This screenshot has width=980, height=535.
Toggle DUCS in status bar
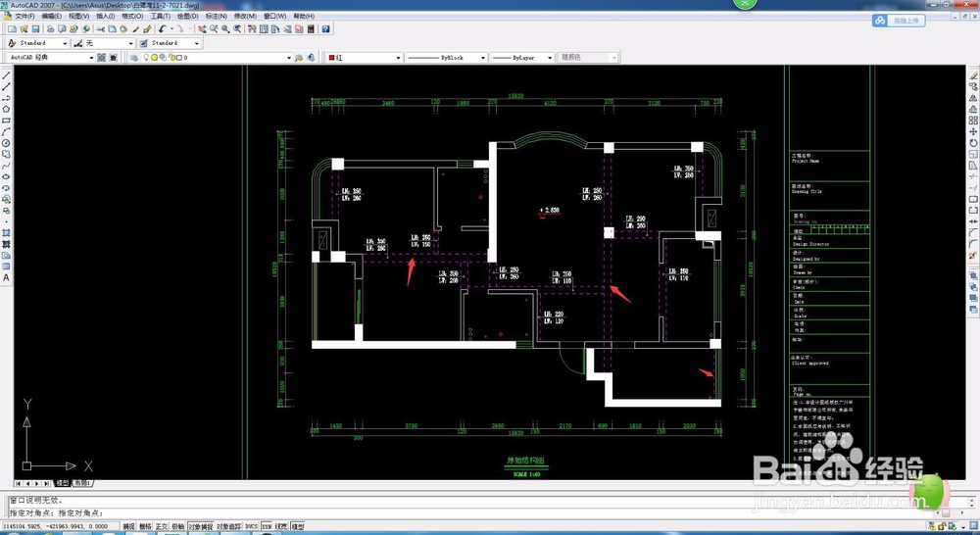pos(251,527)
